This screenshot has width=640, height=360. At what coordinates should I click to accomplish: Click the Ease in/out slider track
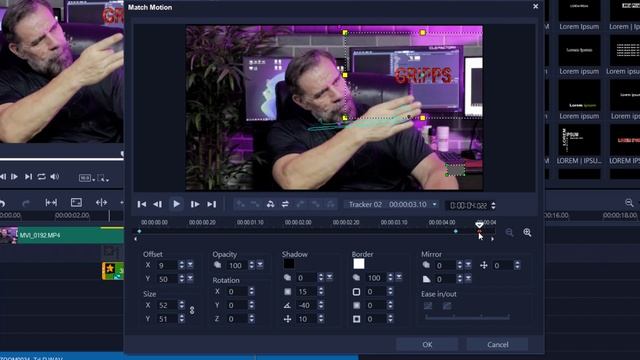pos(467,317)
